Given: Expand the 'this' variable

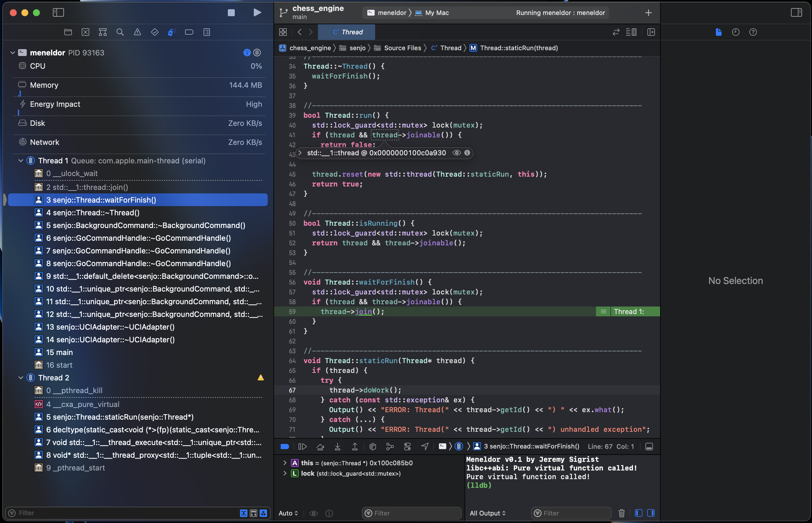Looking at the screenshot, I should pyautogui.click(x=285, y=463).
